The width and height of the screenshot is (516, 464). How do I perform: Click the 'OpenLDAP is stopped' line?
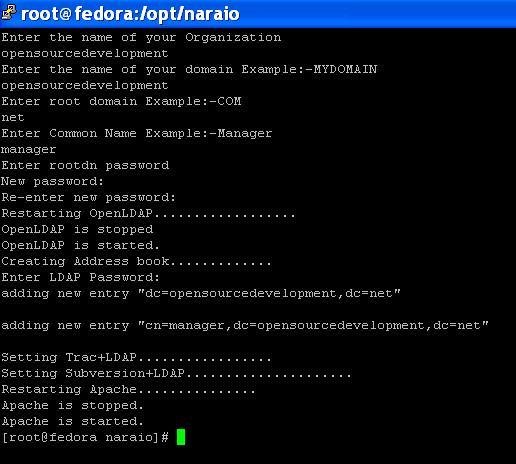click(x=77, y=229)
